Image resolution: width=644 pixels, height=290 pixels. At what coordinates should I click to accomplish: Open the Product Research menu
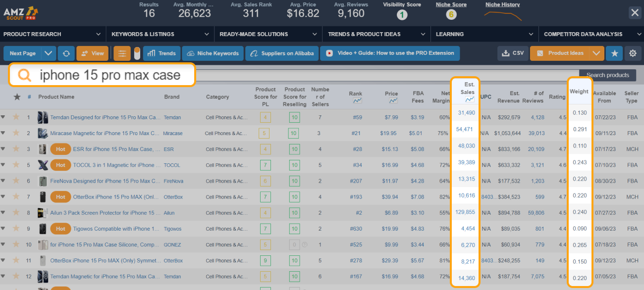53,34
